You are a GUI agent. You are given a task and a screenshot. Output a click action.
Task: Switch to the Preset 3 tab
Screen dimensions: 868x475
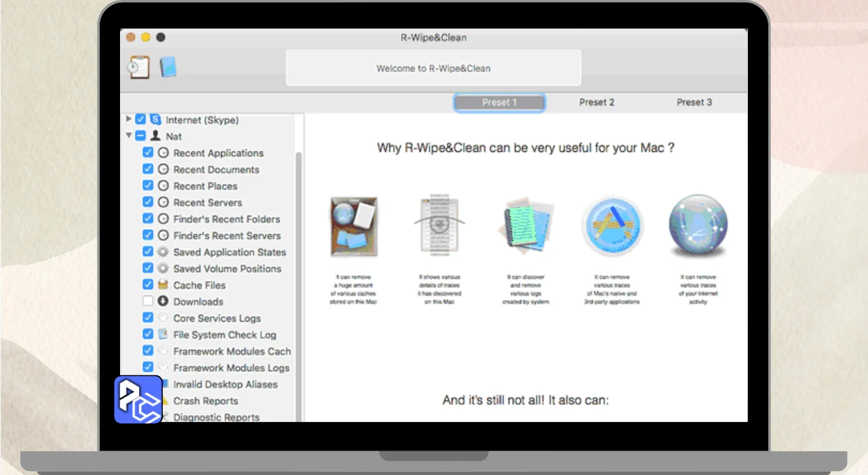694,102
